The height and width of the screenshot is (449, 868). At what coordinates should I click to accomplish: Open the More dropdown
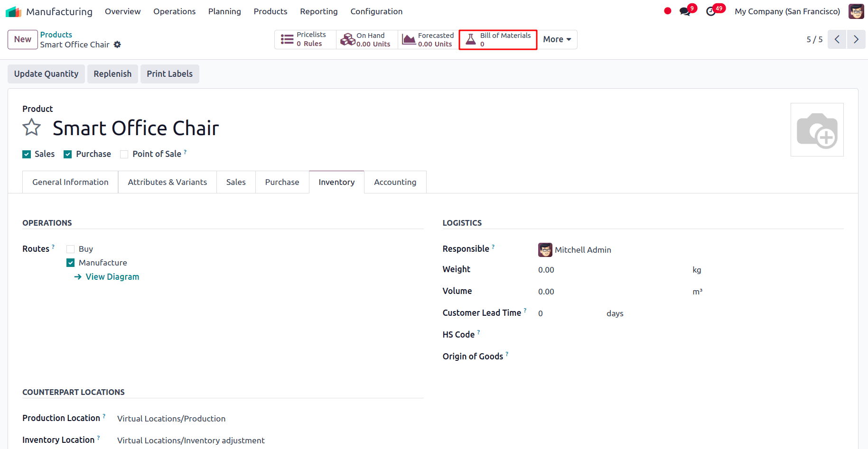click(556, 39)
